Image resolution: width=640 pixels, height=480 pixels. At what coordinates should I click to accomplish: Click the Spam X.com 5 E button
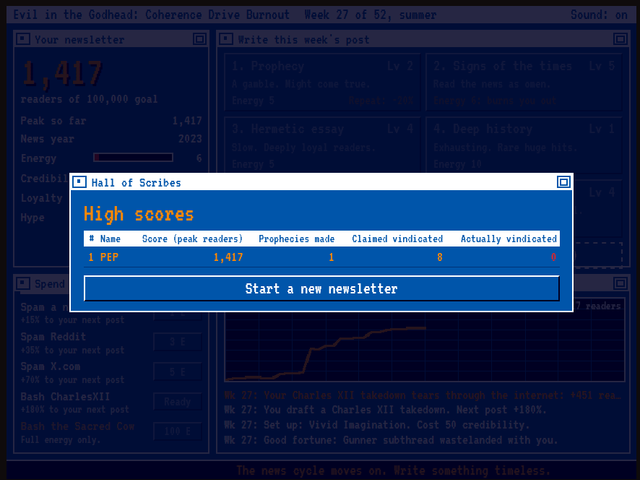pyautogui.click(x=178, y=372)
